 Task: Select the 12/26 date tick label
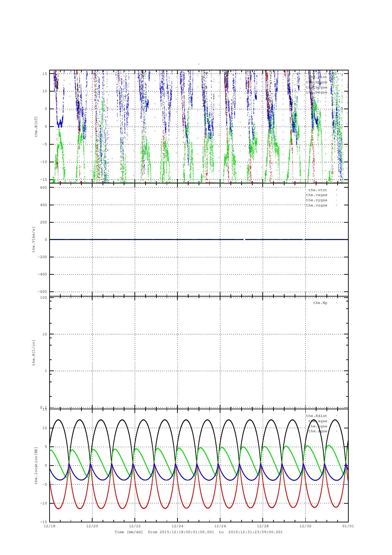220,526
